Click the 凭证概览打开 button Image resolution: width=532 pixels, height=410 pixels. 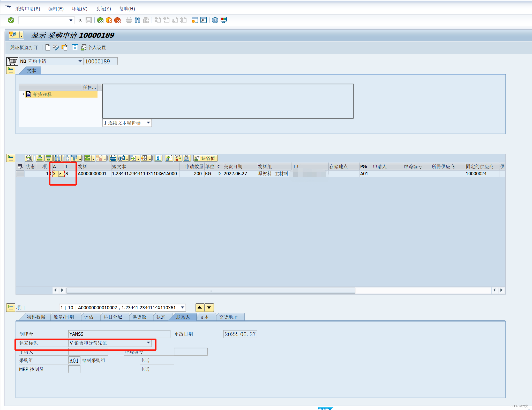[x=23, y=47]
